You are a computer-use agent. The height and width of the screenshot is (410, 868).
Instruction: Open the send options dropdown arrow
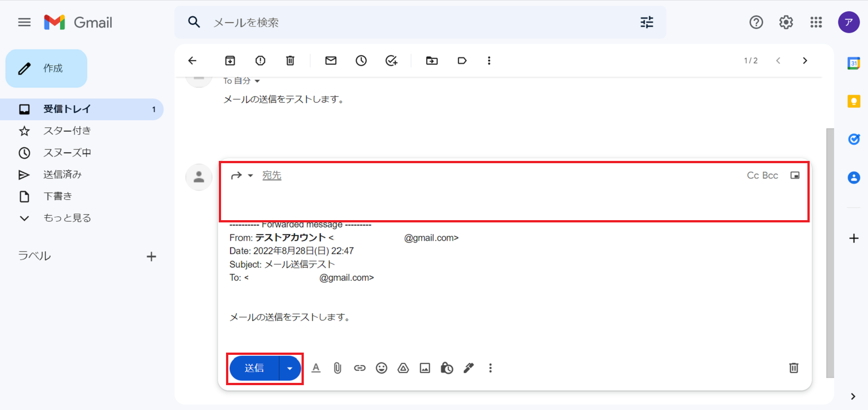click(x=290, y=368)
